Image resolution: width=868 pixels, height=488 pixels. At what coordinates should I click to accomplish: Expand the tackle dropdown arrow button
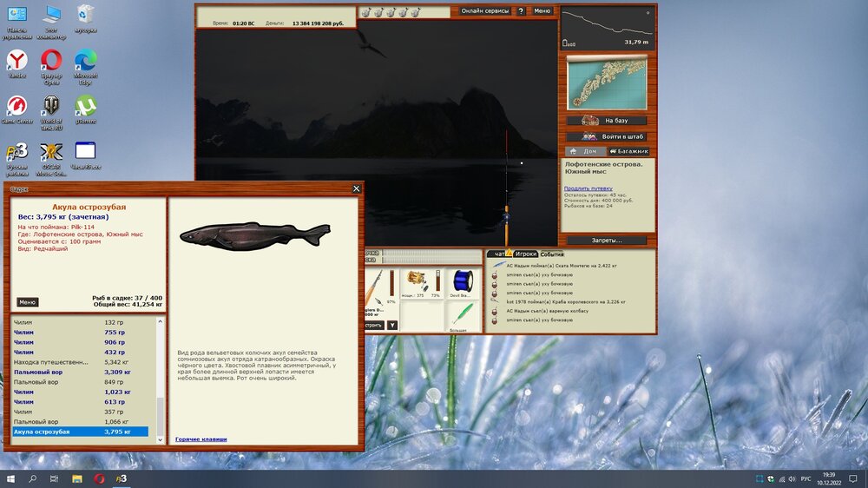coord(392,325)
